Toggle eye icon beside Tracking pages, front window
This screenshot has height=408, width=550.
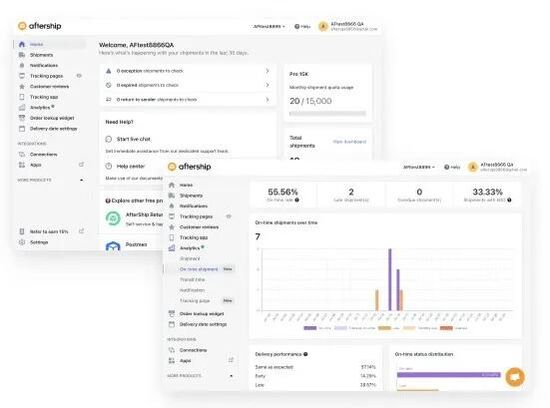click(x=229, y=216)
